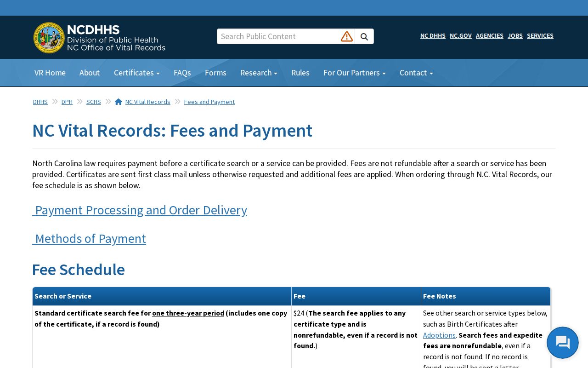The width and height of the screenshot is (588, 368).
Task: Expand the Research dropdown menu
Action: [259, 73]
